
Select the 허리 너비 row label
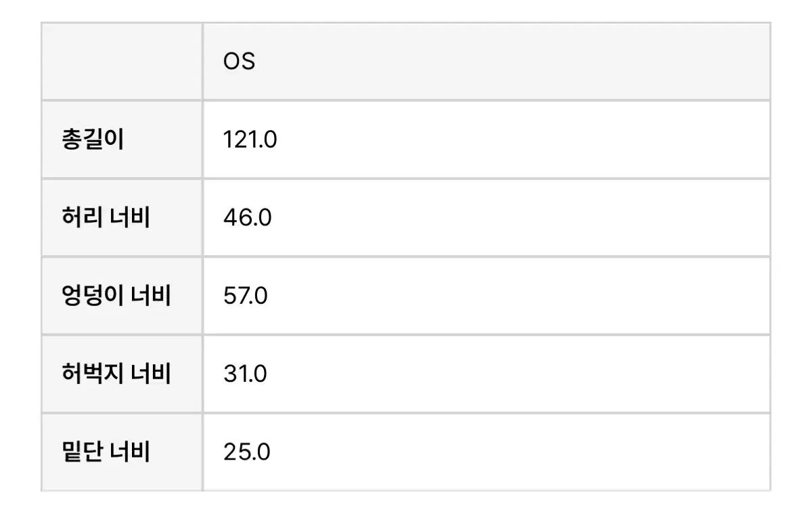tap(105, 218)
